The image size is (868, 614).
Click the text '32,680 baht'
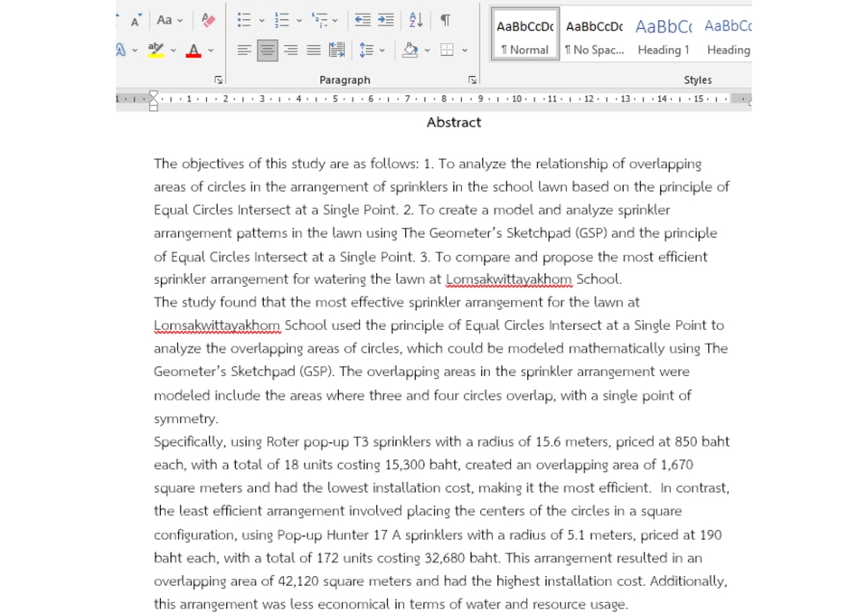tap(461, 558)
